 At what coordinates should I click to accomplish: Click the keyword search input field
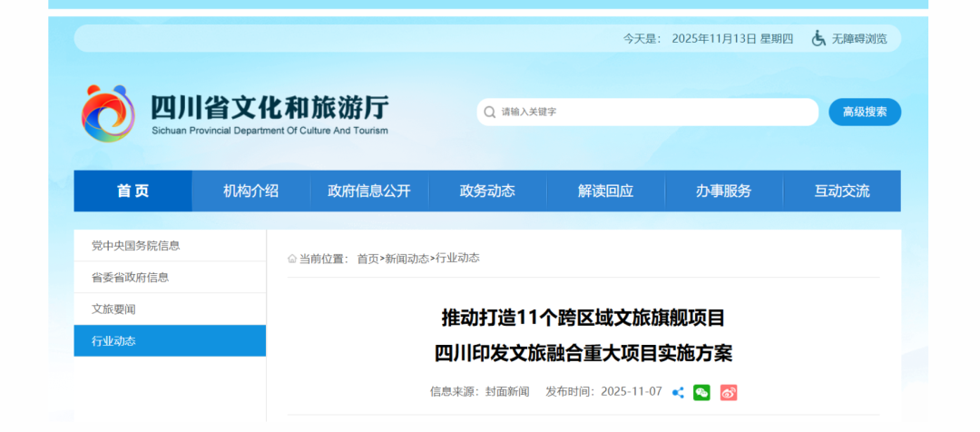(x=653, y=113)
